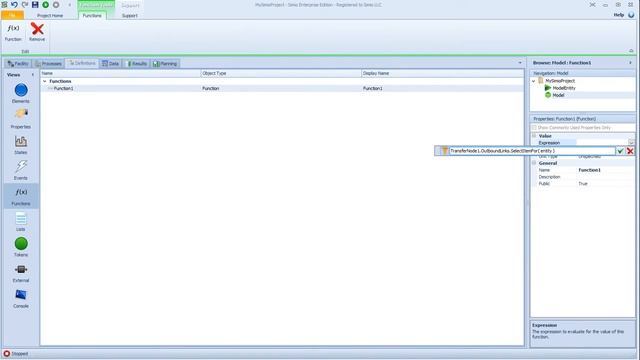Click the Redo icon in quick access toolbar
Viewport: 640px width, 360px height.
[x=24, y=4]
